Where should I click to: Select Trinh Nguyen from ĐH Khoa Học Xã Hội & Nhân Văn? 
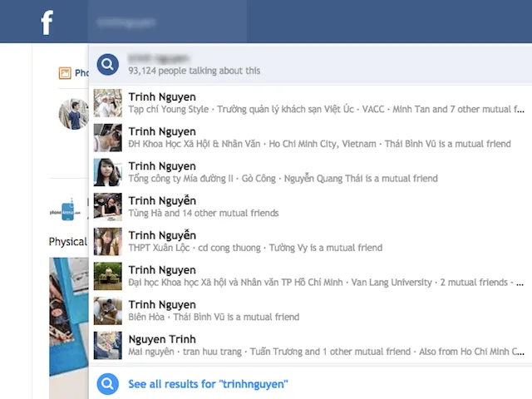coord(310,137)
